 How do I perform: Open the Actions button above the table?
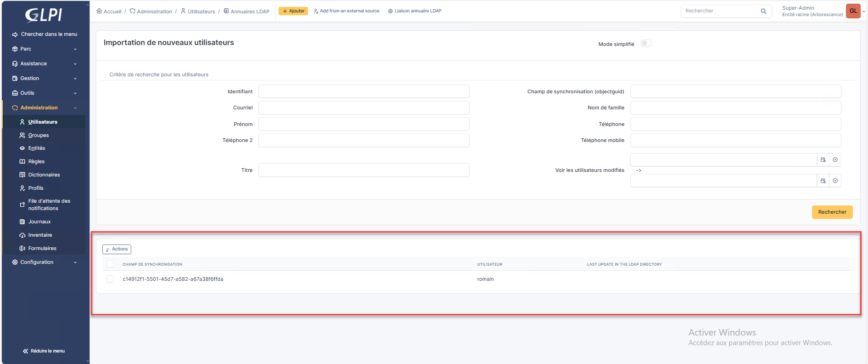[117, 249]
